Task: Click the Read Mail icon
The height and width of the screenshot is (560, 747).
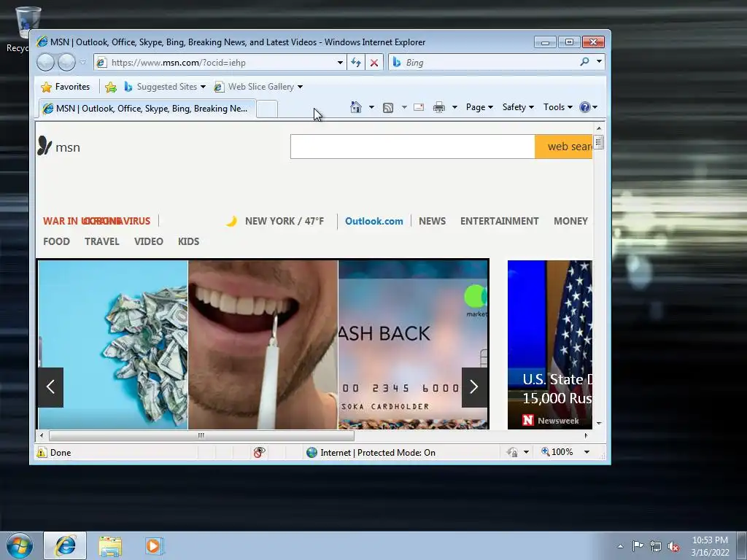Action: [x=419, y=107]
